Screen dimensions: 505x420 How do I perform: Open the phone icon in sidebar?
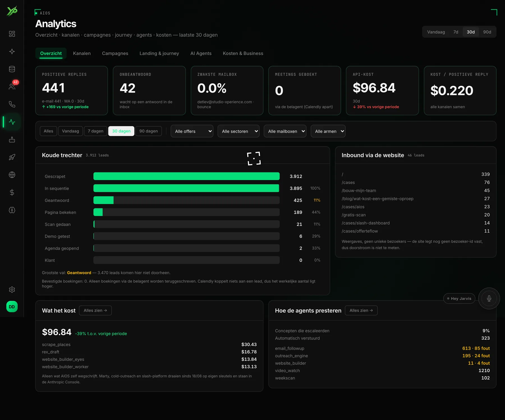[x=12, y=104]
